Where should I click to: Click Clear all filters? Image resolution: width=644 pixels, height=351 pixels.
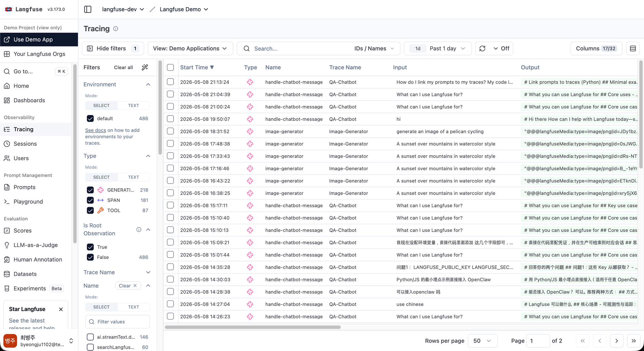point(123,67)
